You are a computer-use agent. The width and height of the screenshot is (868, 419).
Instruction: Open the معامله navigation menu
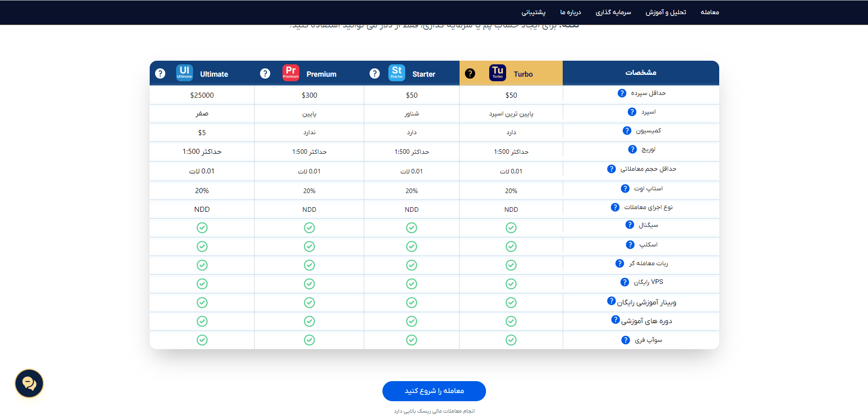coord(710,12)
